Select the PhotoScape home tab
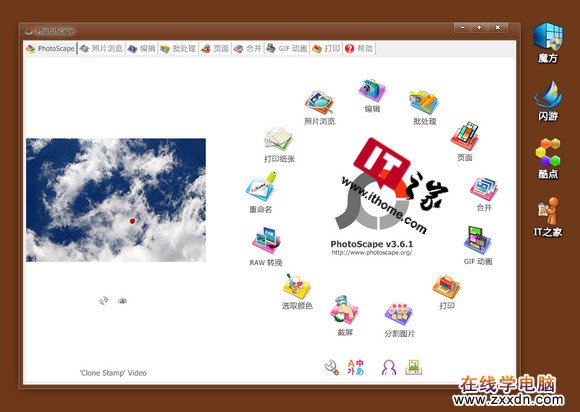This screenshot has height=412, width=580. coord(50,48)
